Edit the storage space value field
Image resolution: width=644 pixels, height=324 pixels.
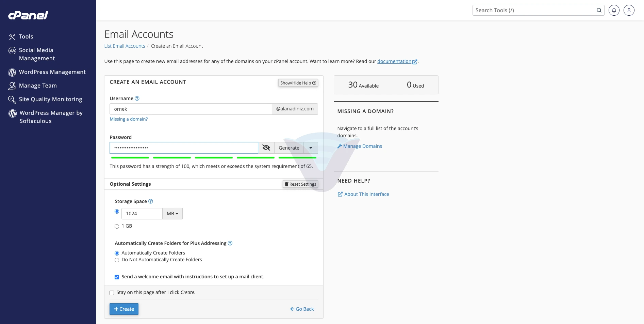[x=142, y=214]
